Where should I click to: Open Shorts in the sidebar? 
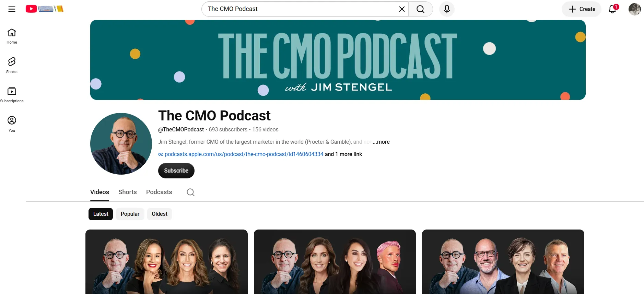pos(12,66)
